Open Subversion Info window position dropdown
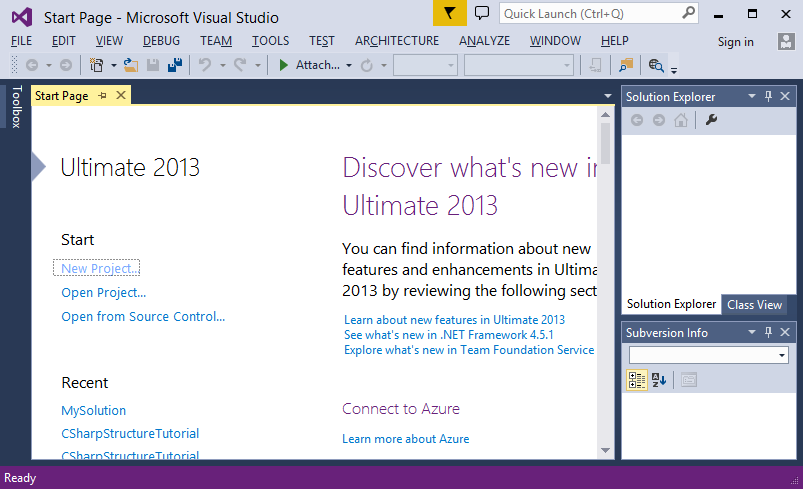Screen dimensions: 803x489 tap(751, 332)
